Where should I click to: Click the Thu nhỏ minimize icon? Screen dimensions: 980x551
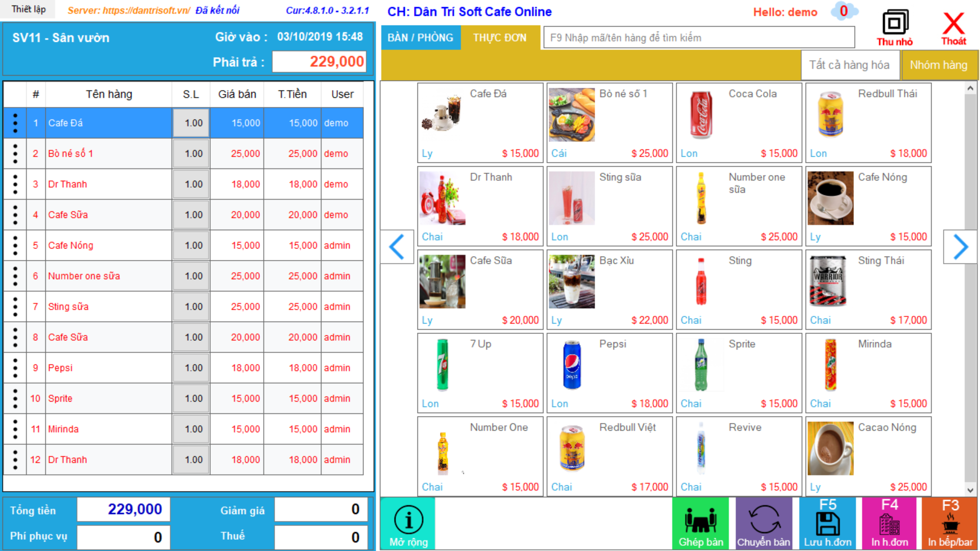[895, 28]
